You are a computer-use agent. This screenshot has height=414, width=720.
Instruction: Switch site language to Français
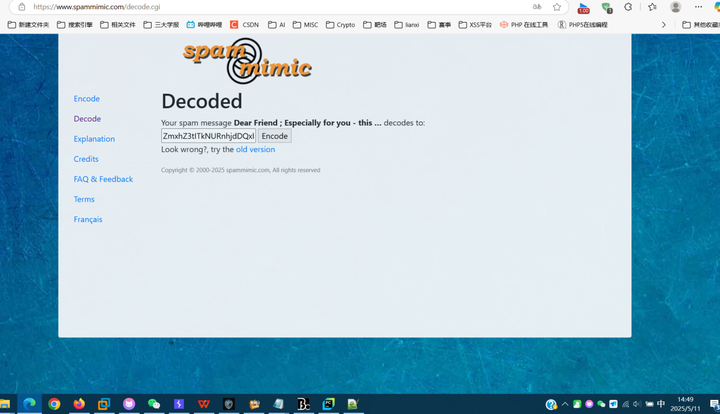[x=88, y=219]
